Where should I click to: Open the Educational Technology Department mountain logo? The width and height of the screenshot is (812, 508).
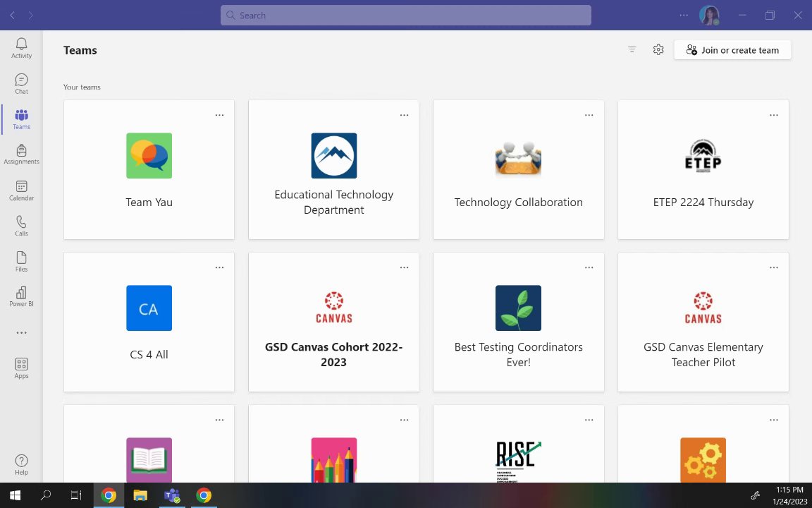coord(334,155)
